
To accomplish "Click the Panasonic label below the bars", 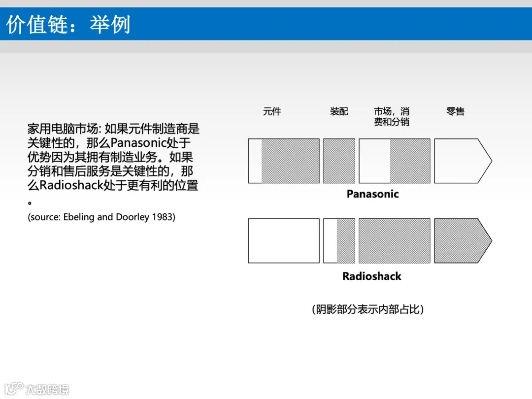I will pyautogui.click(x=372, y=194).
